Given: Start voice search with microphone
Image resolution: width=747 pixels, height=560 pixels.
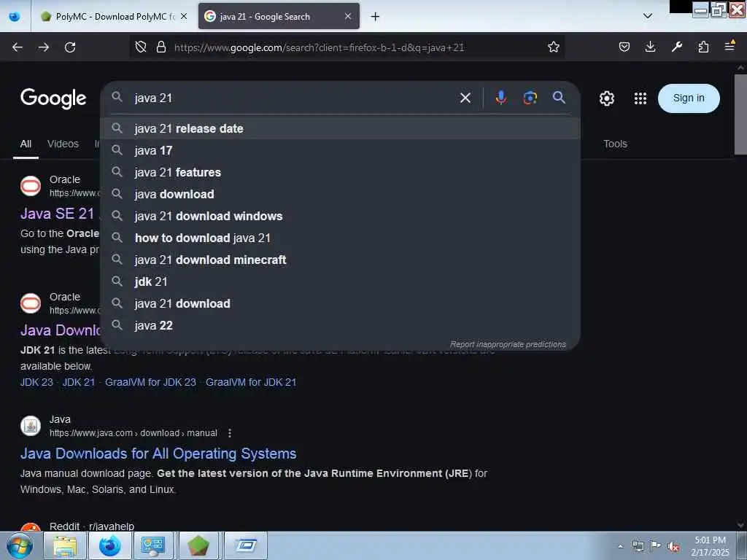Looking at the screenshot, I should pos(500,98).
